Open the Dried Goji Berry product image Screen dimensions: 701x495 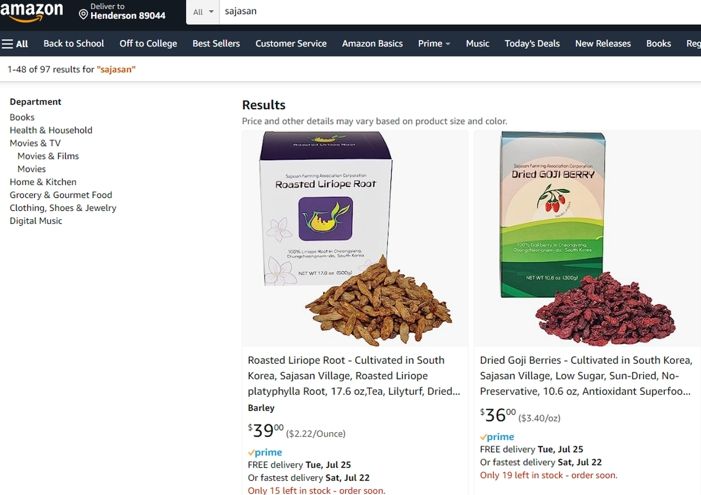pos(587,239)
